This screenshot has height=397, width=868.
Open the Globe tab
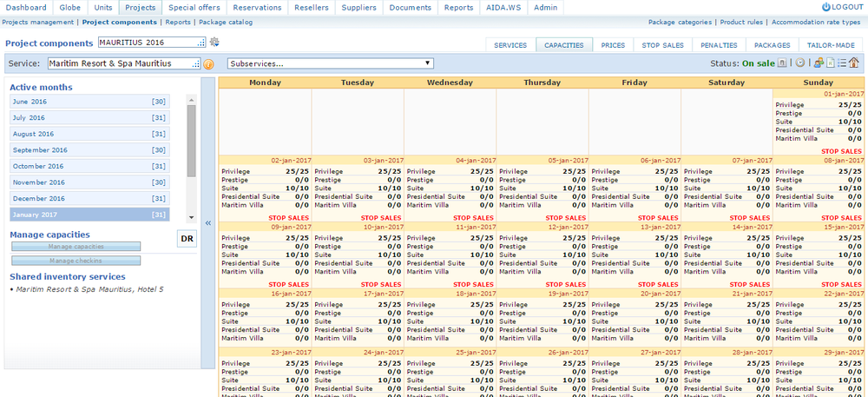70,8
